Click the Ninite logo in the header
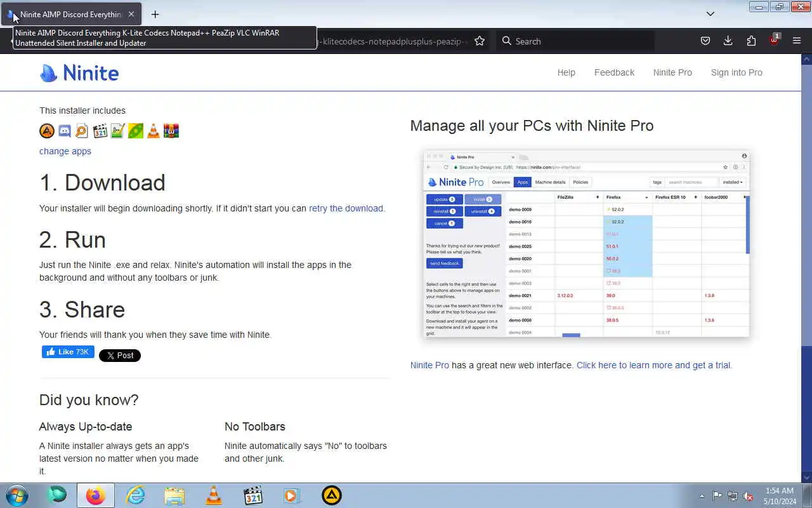The width and height of the screenshot is (812, 508). click(x=79, y=73)
